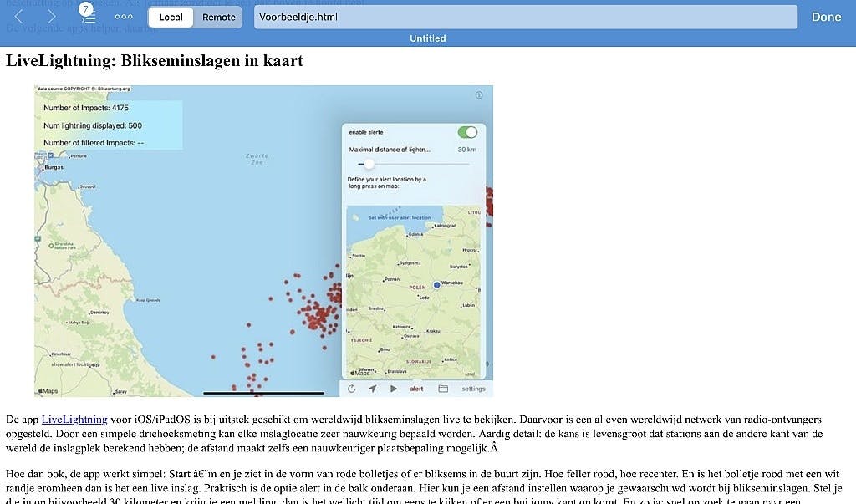Click the 'Number of Impacts: 4175' text
Screen dimensions: 856x504
click(x=86, y=108)
